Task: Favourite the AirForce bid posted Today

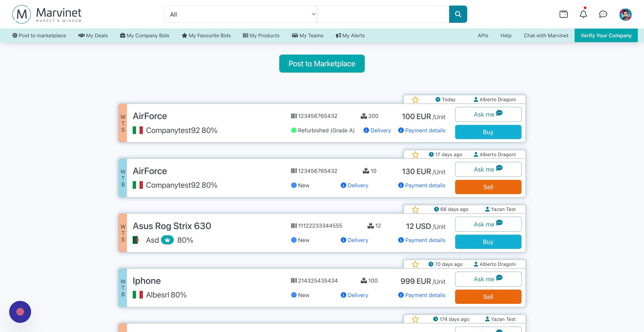Action: (415, 100)
